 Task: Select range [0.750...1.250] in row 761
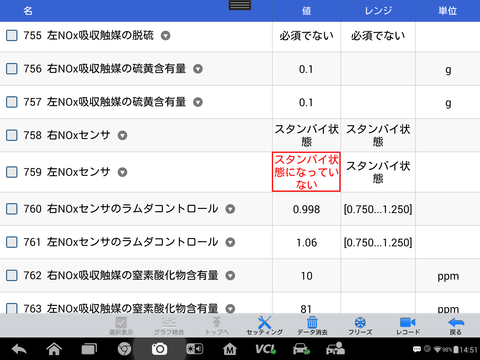(378, 243)
